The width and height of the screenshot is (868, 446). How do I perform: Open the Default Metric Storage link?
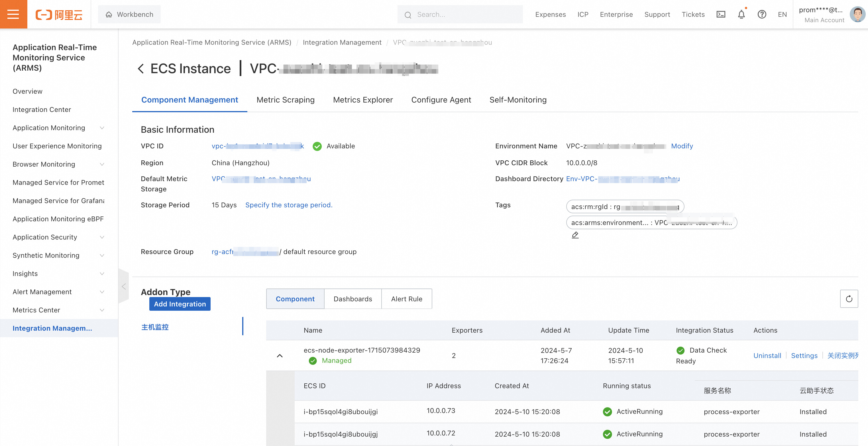261,179
